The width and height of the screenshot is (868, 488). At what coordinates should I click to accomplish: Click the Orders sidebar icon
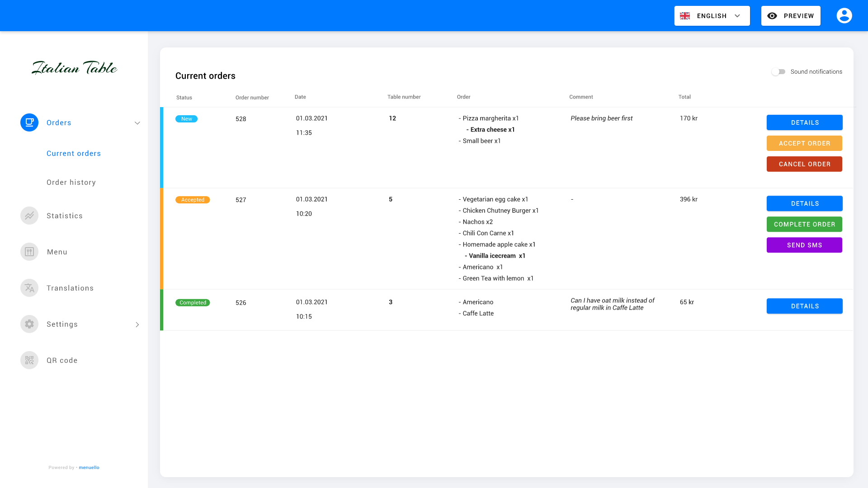tap(29, 123)
